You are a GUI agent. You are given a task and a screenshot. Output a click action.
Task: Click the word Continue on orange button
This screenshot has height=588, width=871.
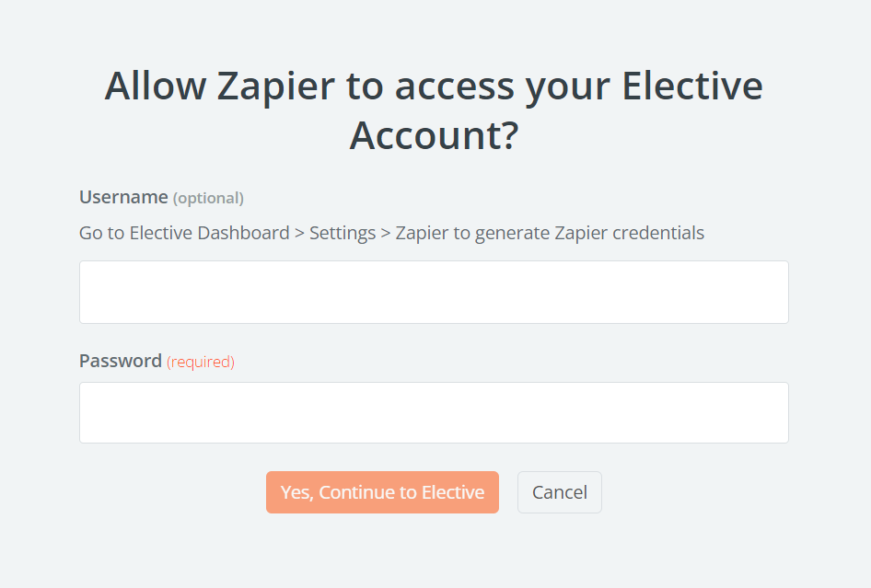coord(368,492)
